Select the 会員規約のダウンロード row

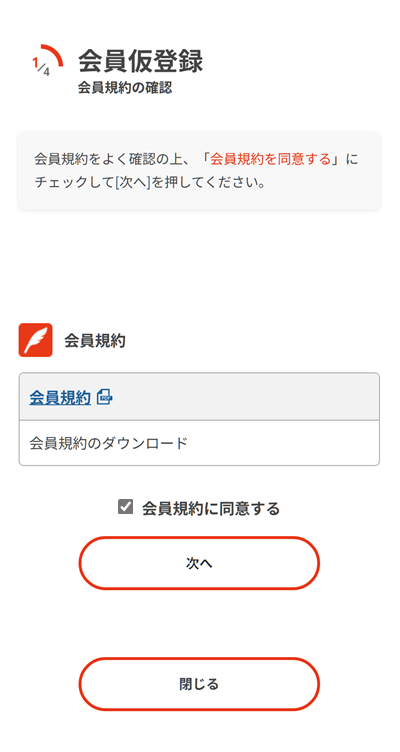pyautogui.click(x=199, y=443)
